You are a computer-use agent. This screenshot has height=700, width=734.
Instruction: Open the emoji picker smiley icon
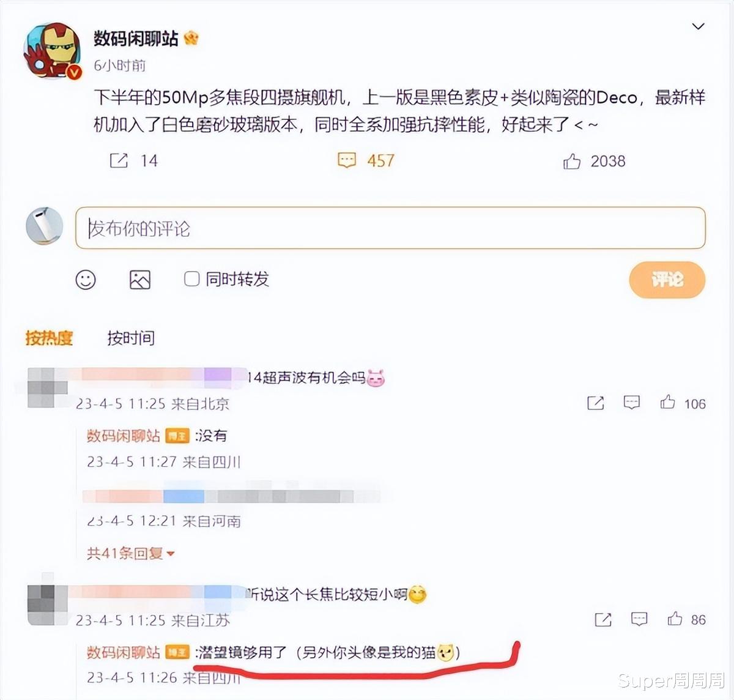[x=86, y=280]
